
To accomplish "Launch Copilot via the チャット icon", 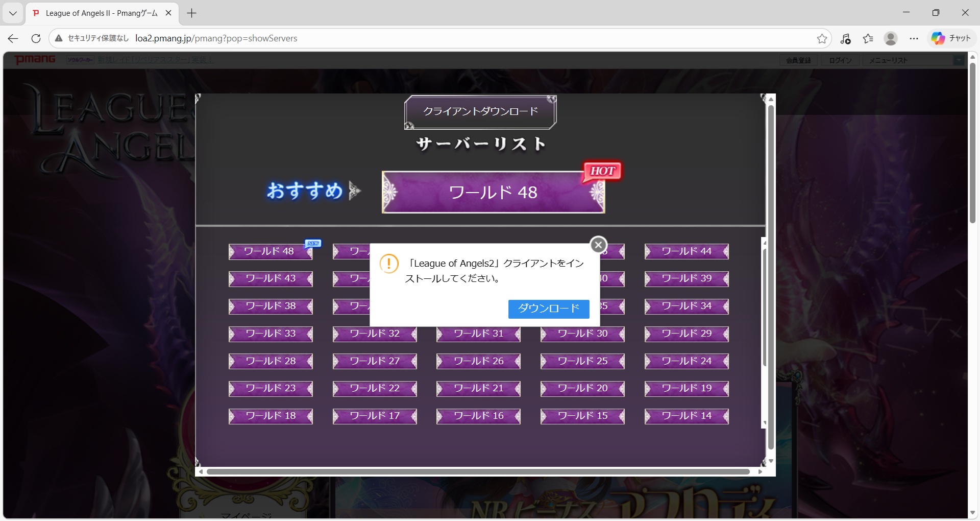I will 951,38.
